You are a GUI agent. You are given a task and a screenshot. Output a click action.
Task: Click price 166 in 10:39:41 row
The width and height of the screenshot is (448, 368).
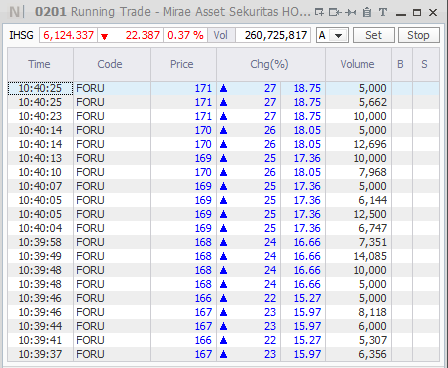pos(203,340)
